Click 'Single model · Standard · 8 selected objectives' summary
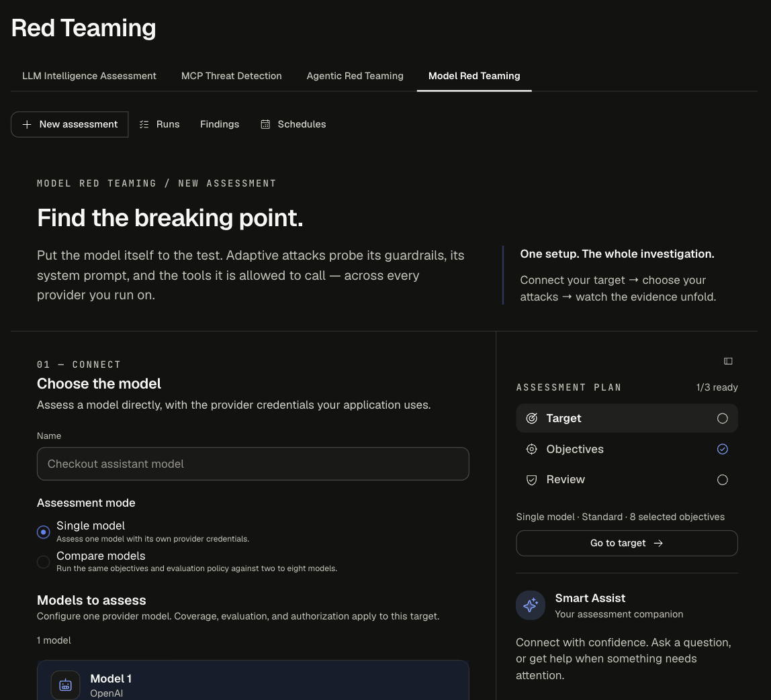 pos(620,517)
